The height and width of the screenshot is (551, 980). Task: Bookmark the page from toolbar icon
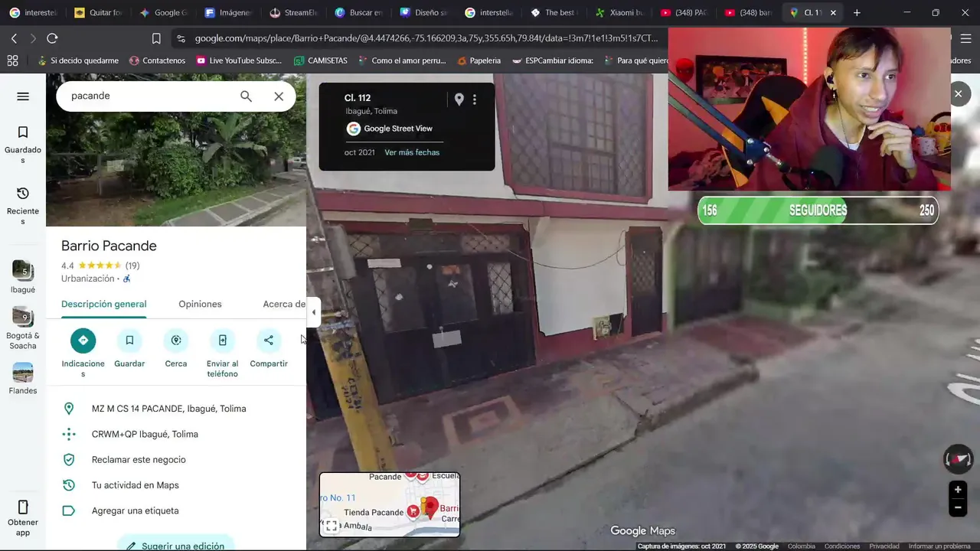coord(156,38)
